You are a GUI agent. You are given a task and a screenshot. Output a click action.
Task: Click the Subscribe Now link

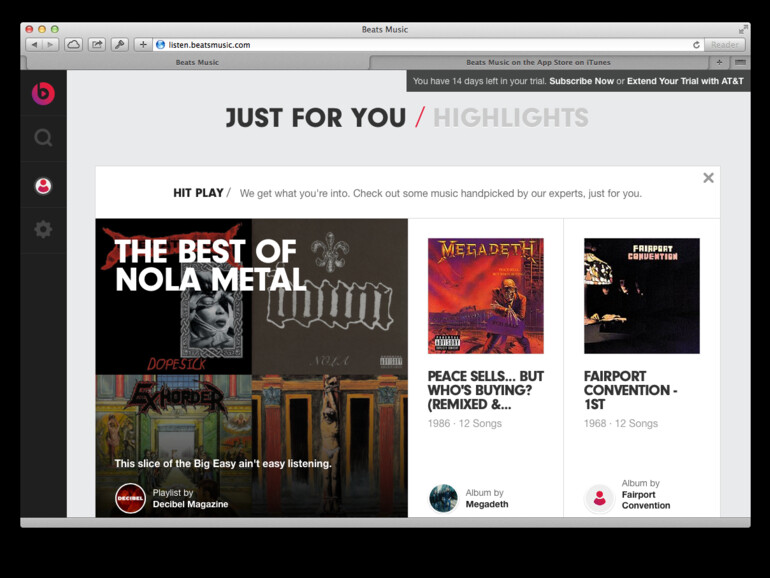coord(581,81)
